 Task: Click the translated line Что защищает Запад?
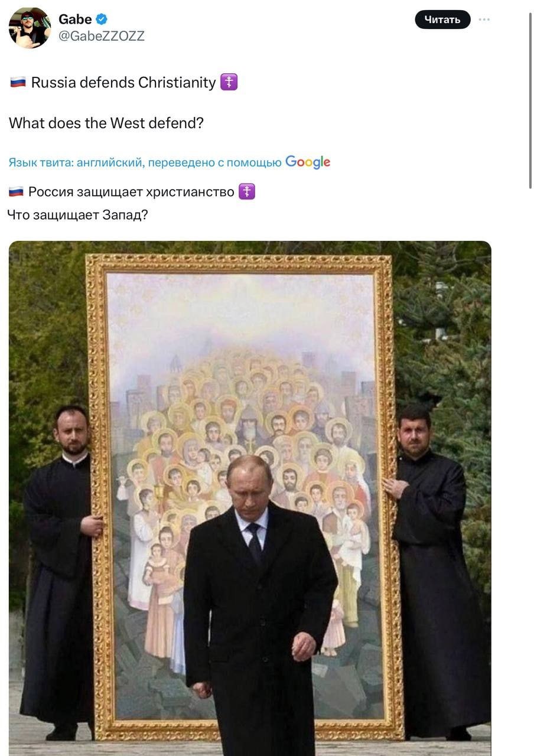pyautogui.click(x=77, y=215)
